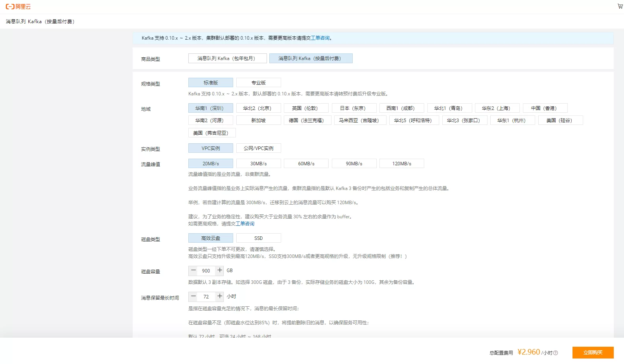The image size is (624, 364).
Task: Decrease disk capacity with minus button
Action: click(x=193, y=270)
